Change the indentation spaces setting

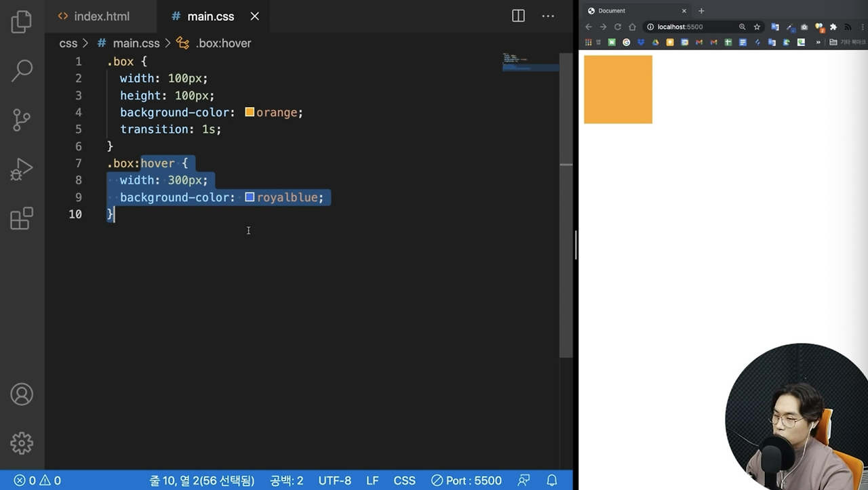click(287, 481)
